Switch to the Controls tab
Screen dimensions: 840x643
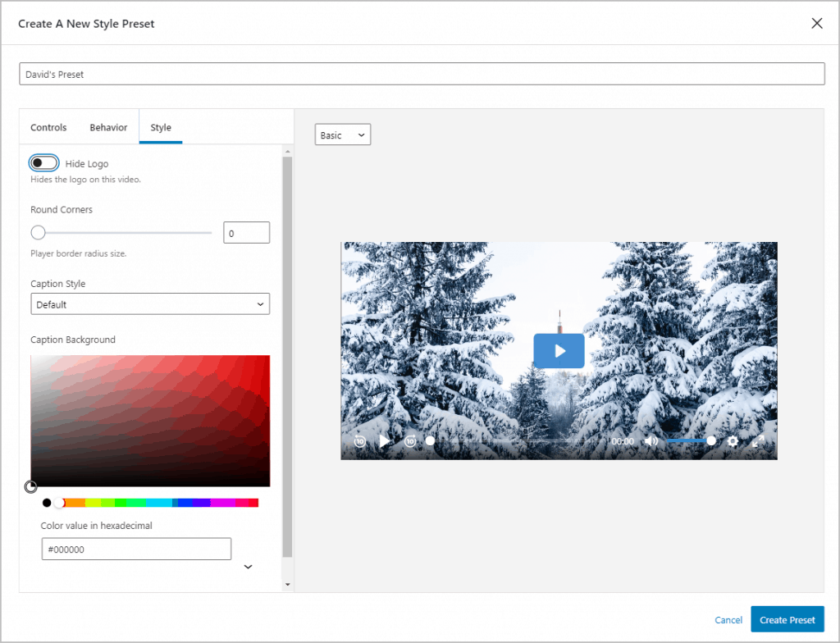(48, 127)
